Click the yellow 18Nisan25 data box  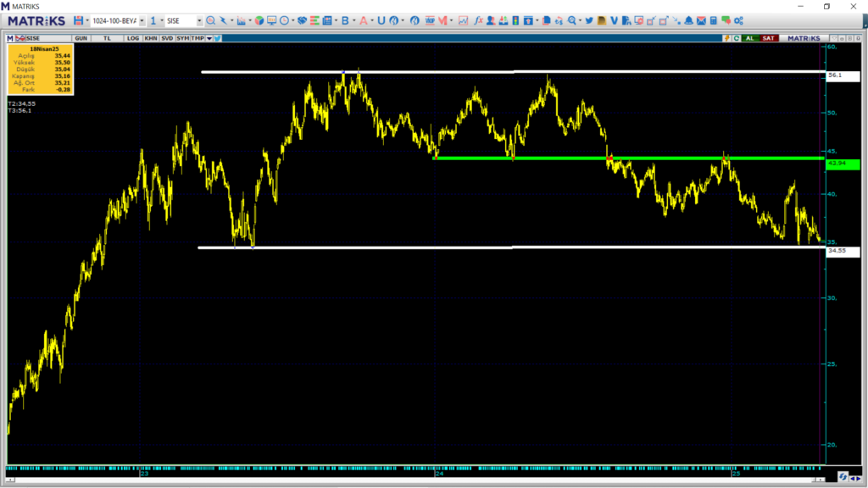(41, 69)
